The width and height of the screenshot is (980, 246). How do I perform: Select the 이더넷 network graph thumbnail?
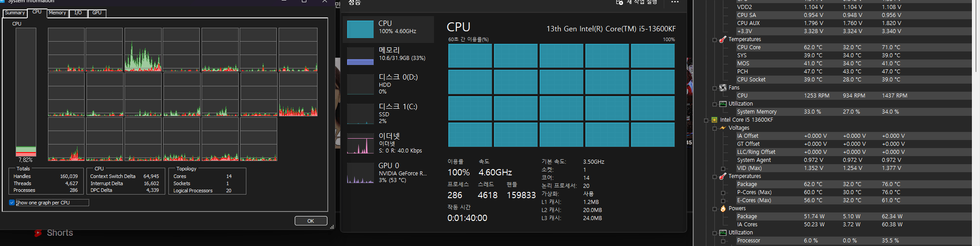coord(360,143)
